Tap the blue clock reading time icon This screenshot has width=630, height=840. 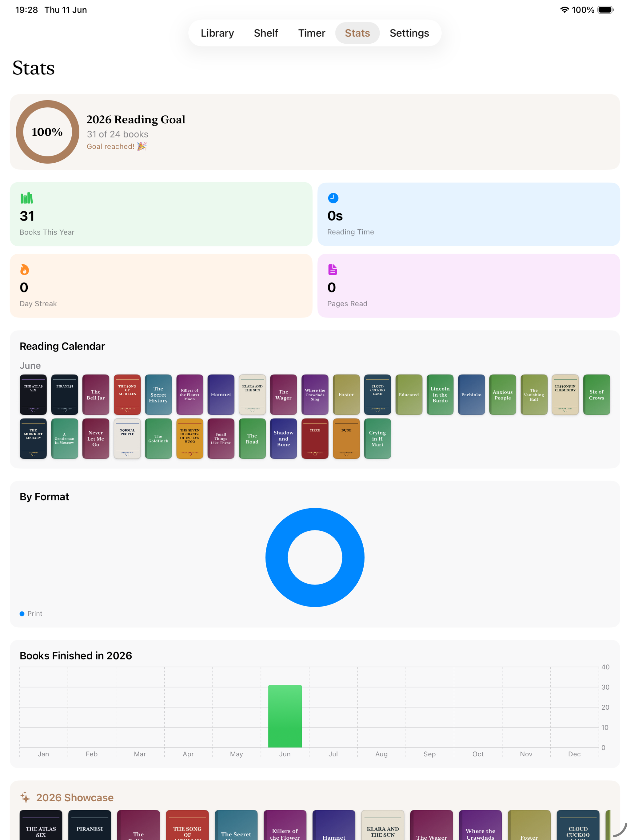tap(333, 198)
